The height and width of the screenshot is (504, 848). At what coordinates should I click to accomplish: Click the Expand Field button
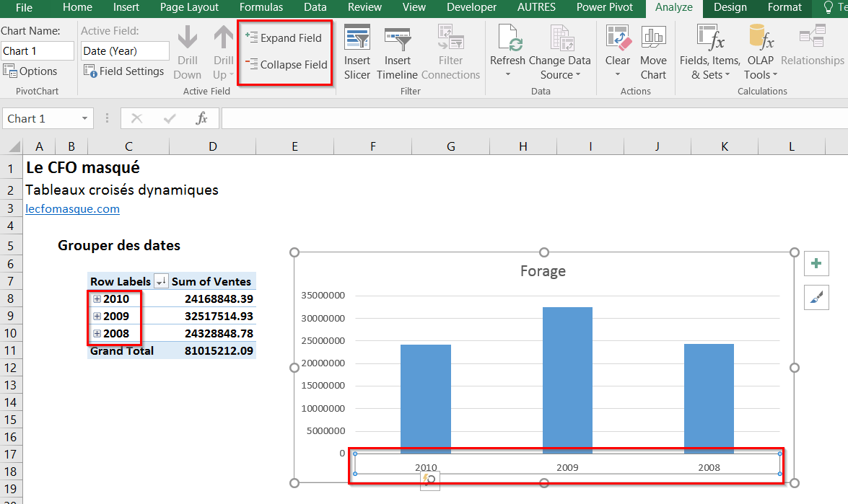284,37
